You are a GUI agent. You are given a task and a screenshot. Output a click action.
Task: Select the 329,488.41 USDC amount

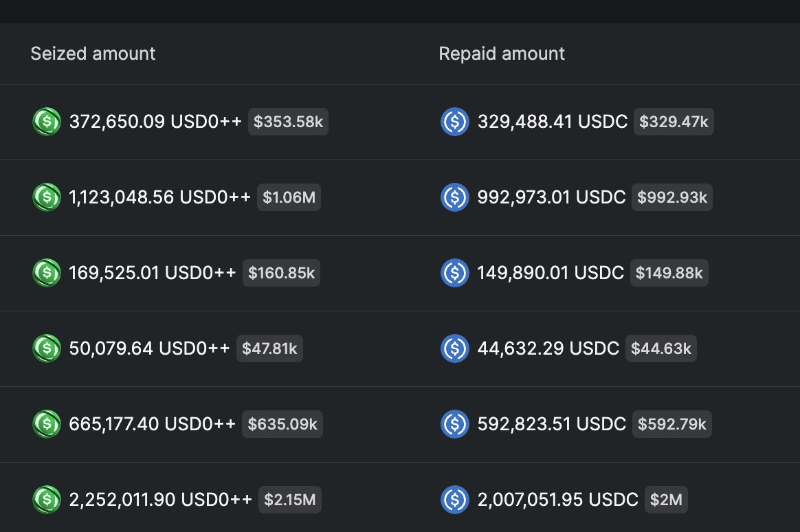[x=553, y=122]
